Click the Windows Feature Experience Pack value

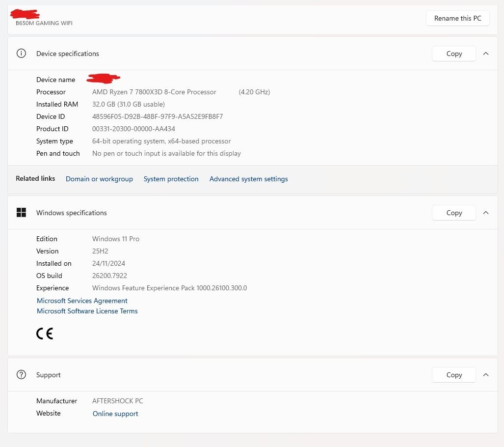point(169,288)
